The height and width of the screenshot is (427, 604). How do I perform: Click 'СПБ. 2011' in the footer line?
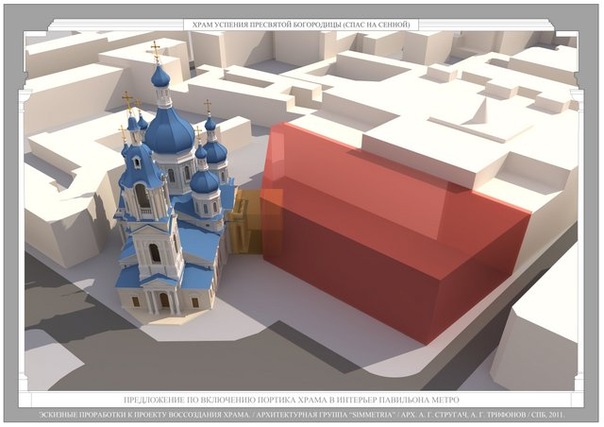(562, 412)
